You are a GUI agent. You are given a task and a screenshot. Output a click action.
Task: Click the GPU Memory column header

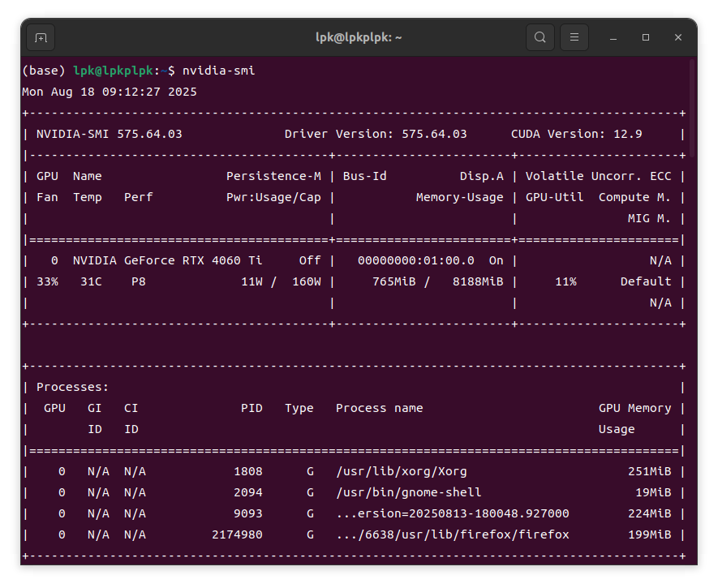click(634, 408)
